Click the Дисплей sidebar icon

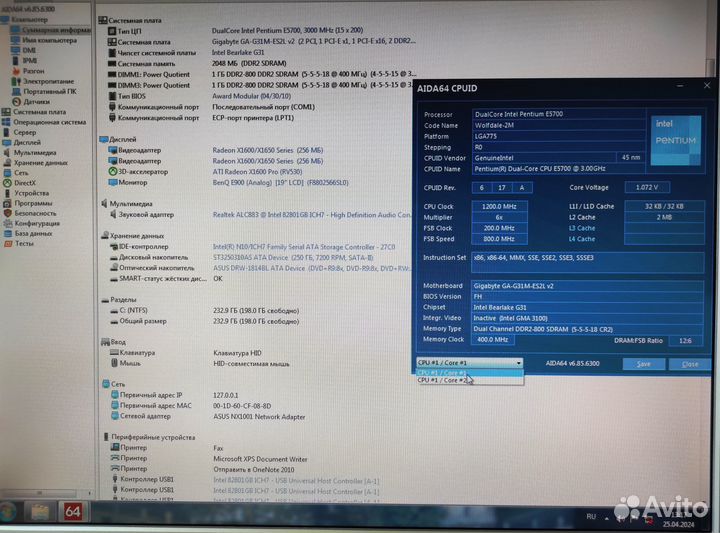pos(6,142)
